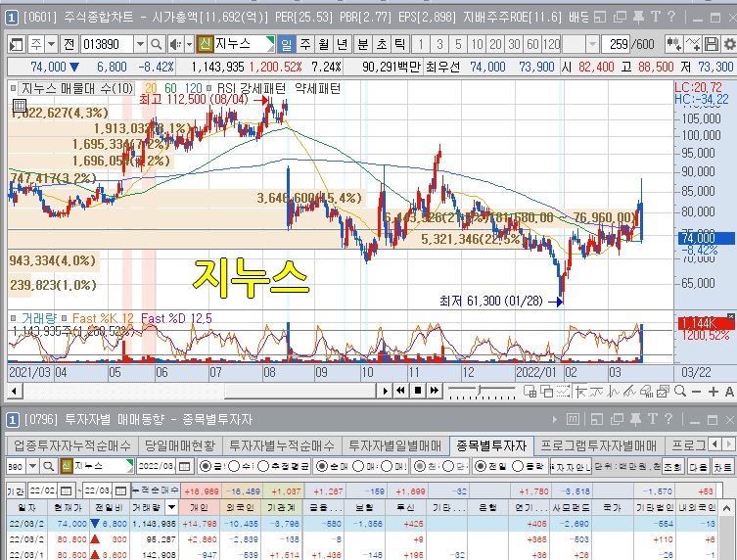
Task: Click the stock search magnifier in chart toolbar
Action: point(156,45)
